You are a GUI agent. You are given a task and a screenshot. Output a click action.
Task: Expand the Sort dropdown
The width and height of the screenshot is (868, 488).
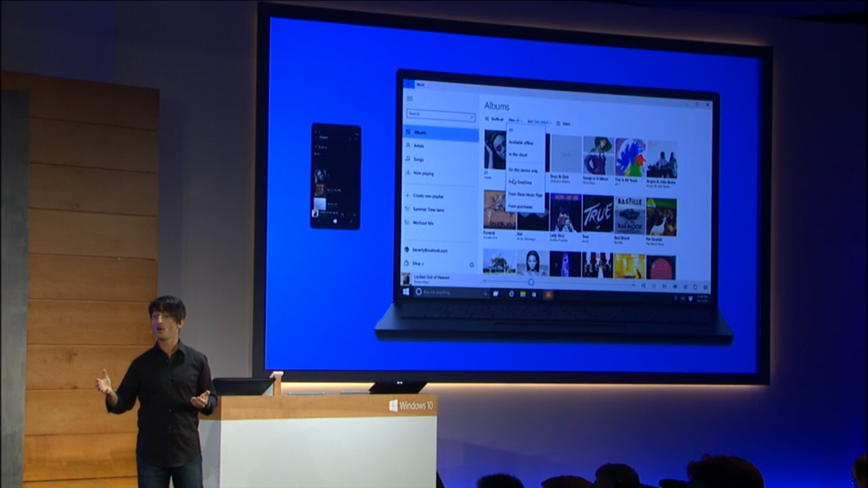pos(539,122)
